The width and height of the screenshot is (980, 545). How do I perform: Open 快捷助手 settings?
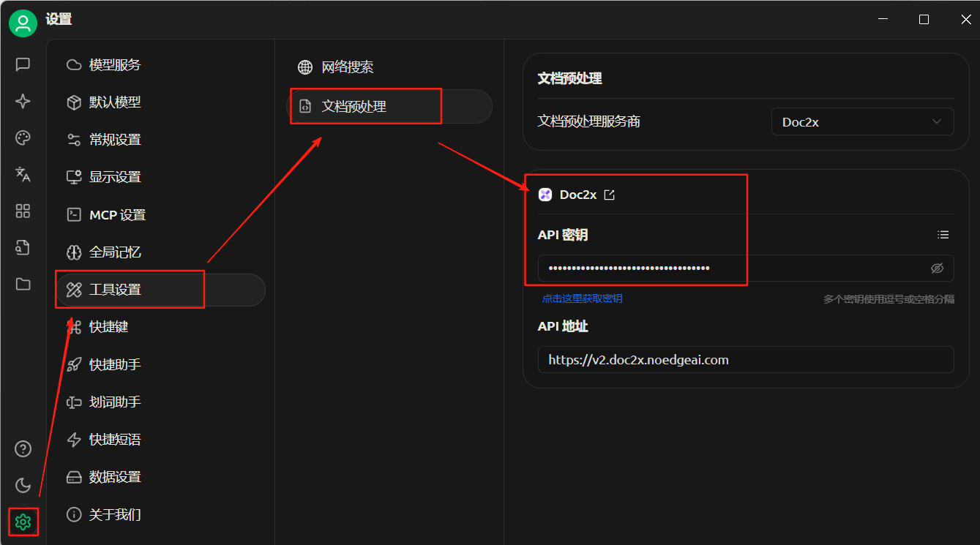point(160,364)
